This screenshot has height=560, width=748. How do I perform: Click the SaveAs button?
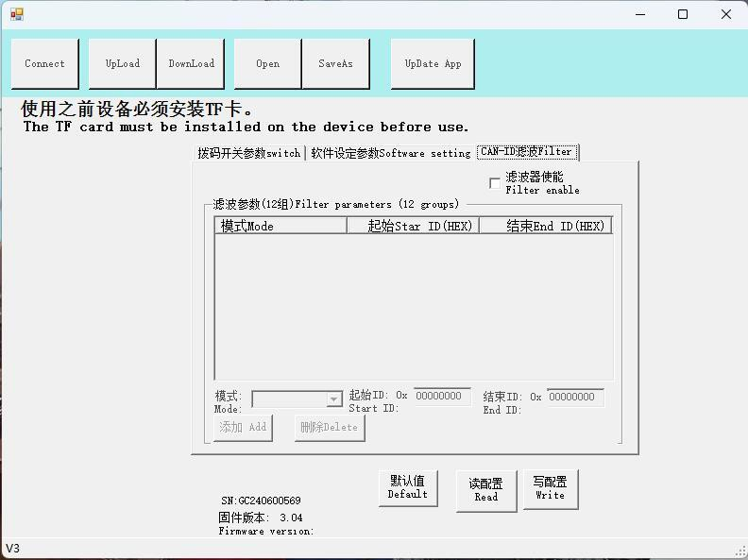tap(335, 64)
